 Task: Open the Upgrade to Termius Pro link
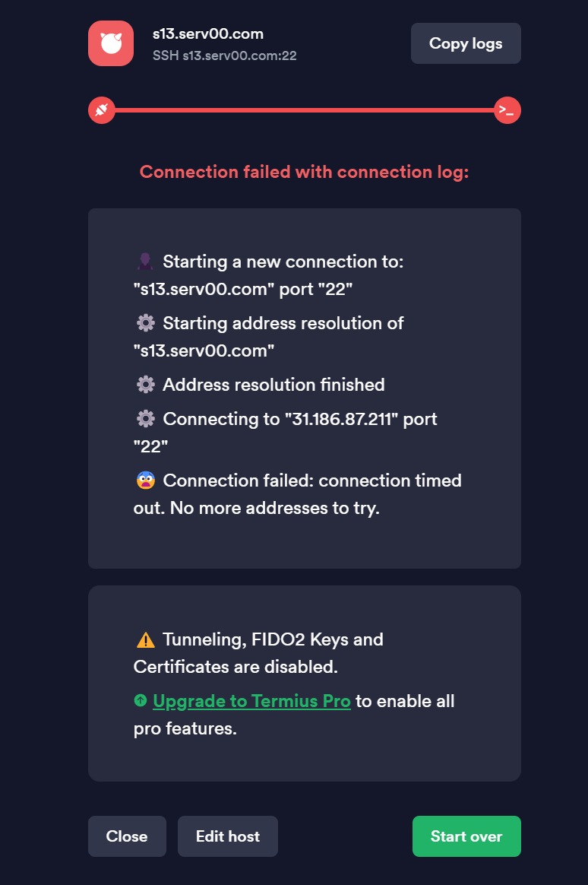[x=251, y=701]
